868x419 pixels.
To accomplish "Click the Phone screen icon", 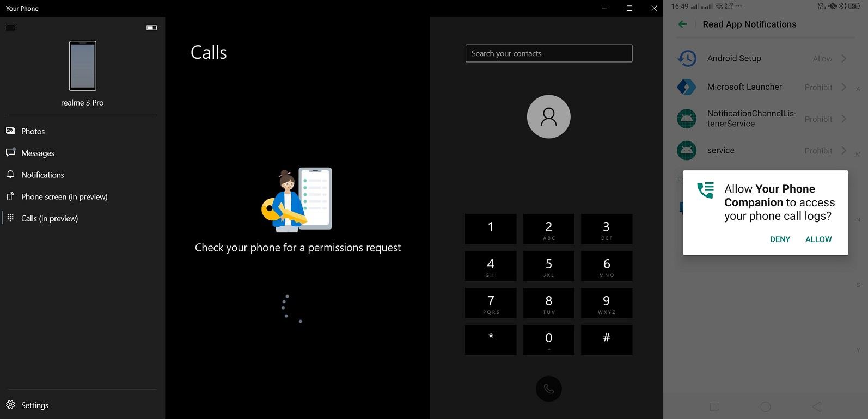I will (10, 196).
